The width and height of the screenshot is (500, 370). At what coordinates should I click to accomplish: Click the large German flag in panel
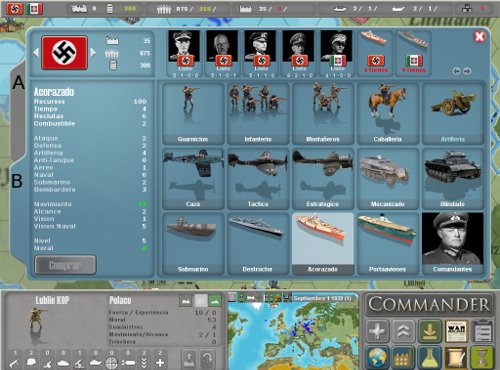[64, 53]
